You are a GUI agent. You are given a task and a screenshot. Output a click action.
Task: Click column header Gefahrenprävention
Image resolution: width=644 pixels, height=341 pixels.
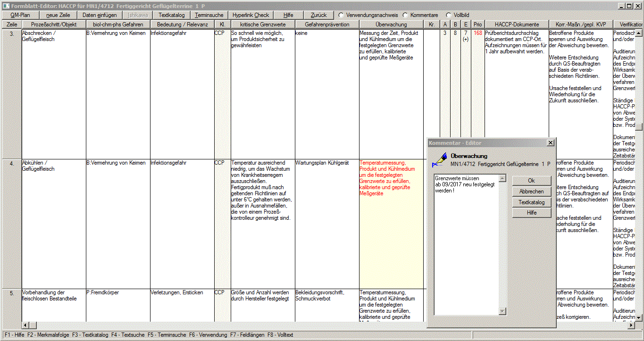pos(327,25)
